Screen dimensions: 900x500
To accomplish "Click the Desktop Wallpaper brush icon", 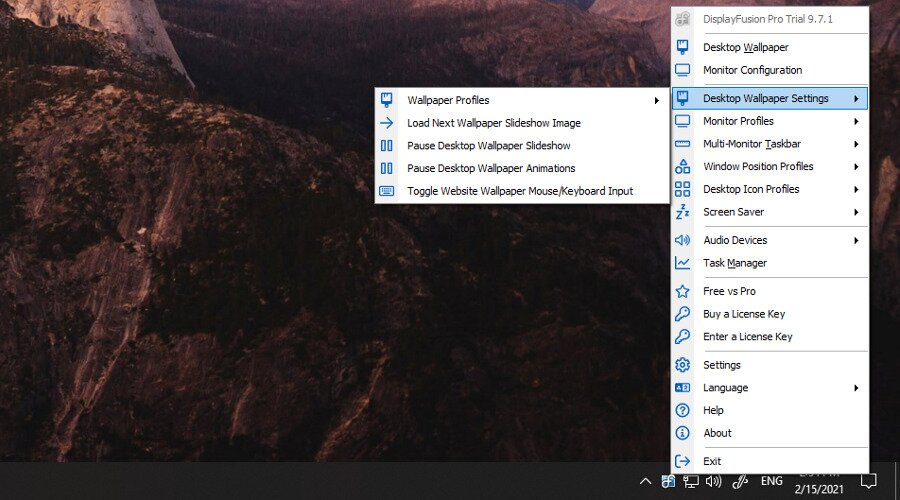I will pos(682,47).
